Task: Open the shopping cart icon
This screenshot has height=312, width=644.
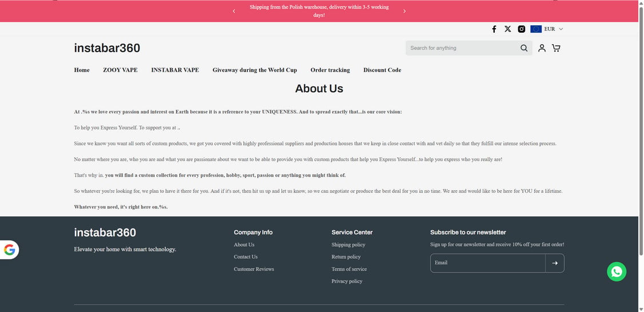Action: click(556, 48)
